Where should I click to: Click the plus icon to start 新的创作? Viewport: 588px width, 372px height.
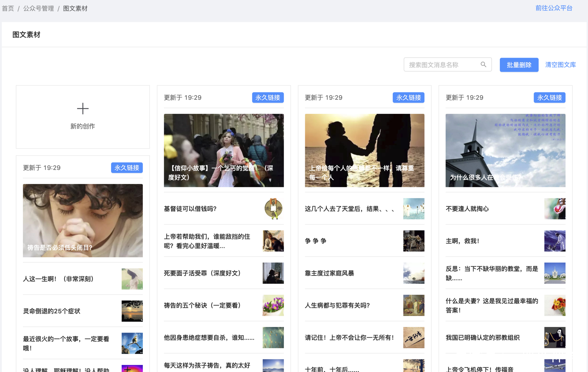click(x=83, y=109)
